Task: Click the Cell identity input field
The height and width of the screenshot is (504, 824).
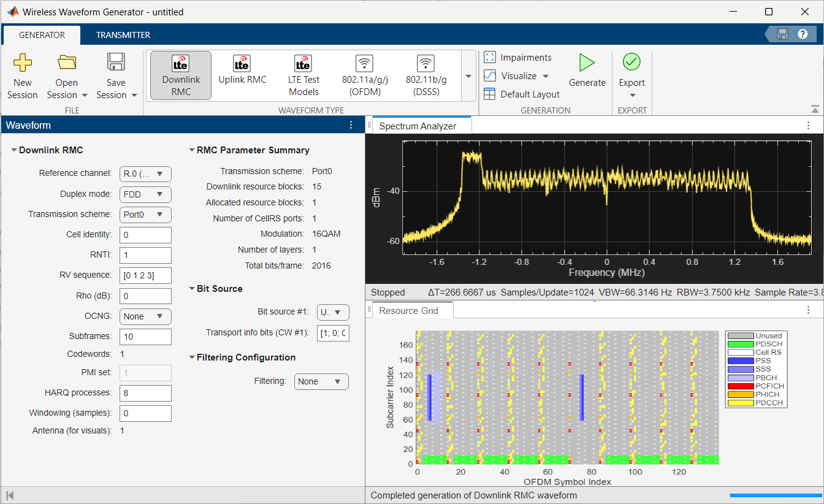Action: coord(145,235)
